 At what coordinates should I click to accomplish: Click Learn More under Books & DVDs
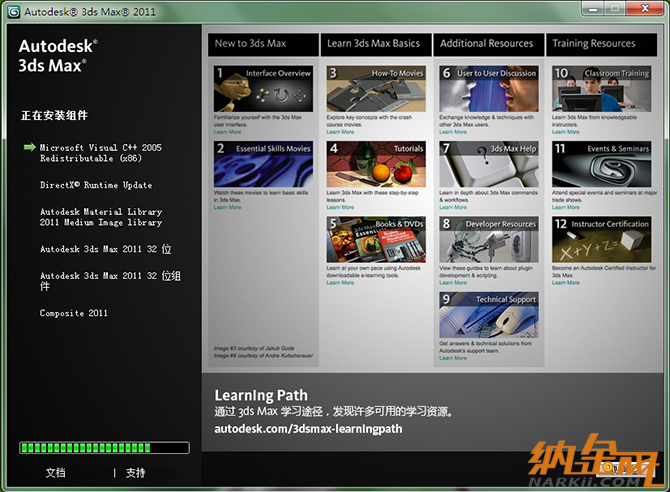[x=340, y=283]
